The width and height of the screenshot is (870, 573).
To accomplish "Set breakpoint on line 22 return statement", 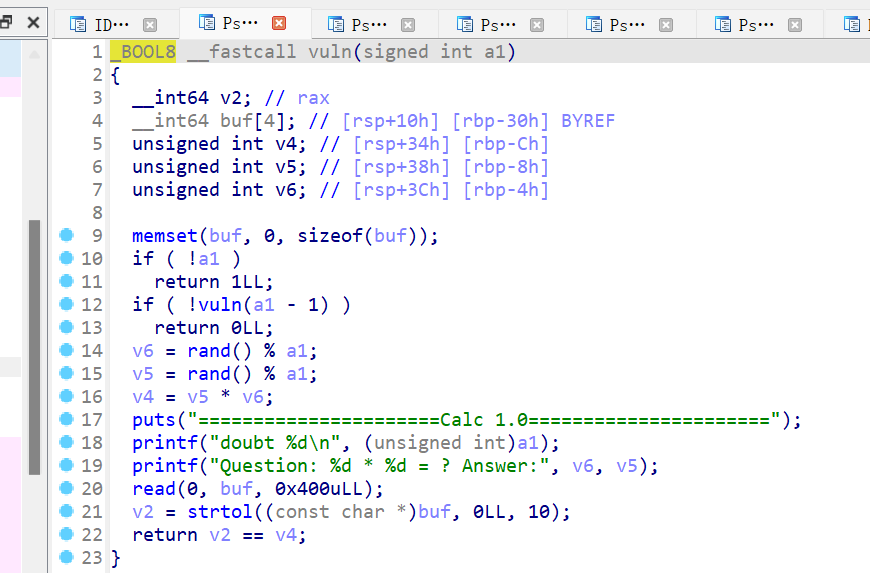I will pyautogui.click(x=67, y=535).
